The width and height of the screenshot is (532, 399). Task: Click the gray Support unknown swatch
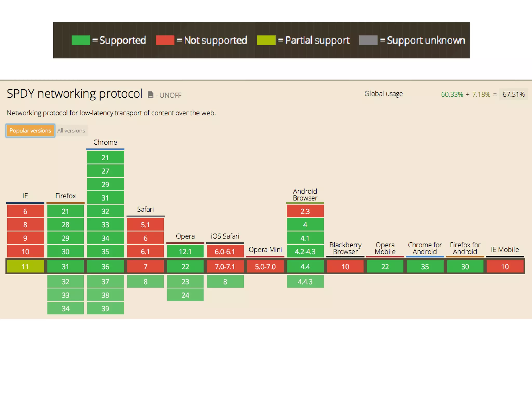pyautogui.click(x=368, y=40)
